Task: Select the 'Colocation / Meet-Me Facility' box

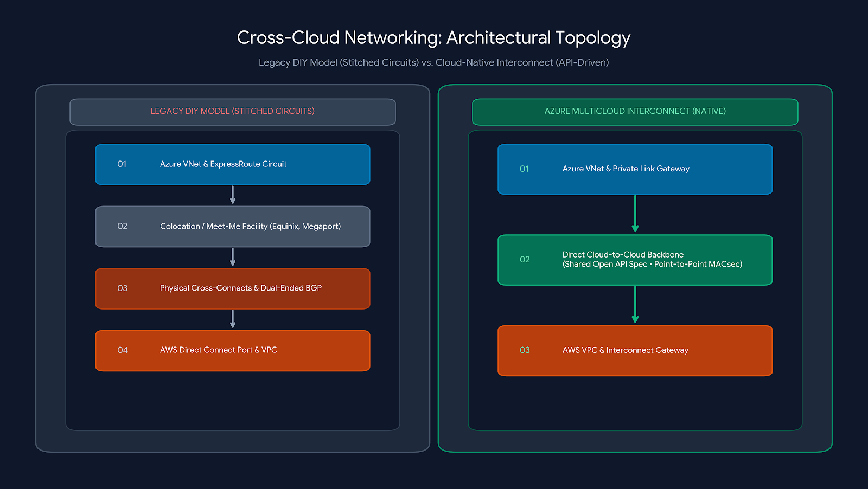Action: (233, 227)
